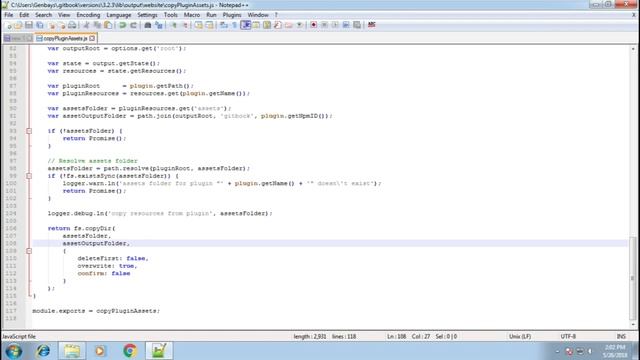Click the Save recorded macro icon
640x360 pixels.
[x=357, y=25]
